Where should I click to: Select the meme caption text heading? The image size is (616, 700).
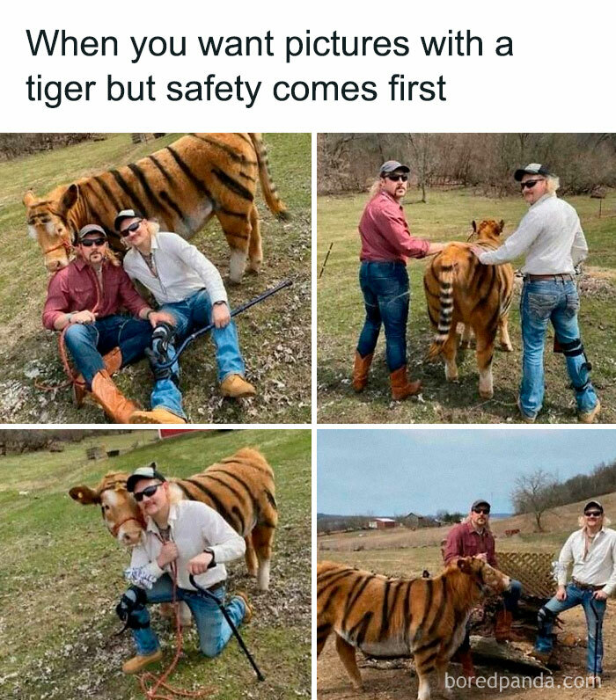tap(269, 66)
